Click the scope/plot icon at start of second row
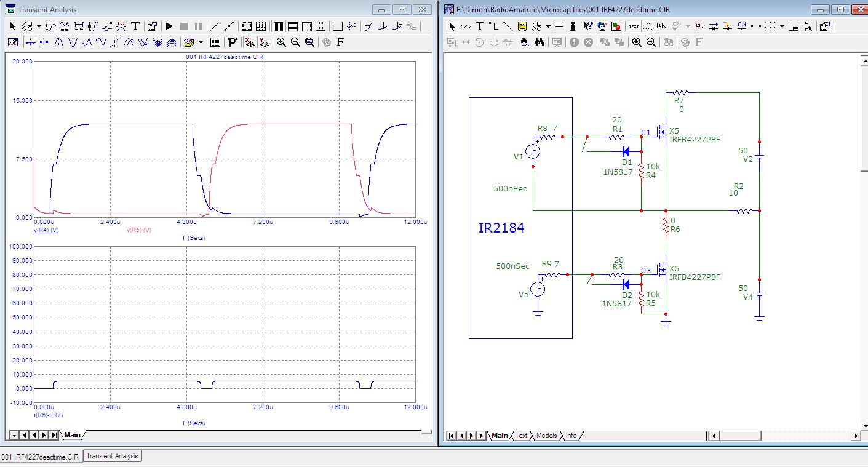Viewport: 868px width, 467px height. click(x=13, y=42)
